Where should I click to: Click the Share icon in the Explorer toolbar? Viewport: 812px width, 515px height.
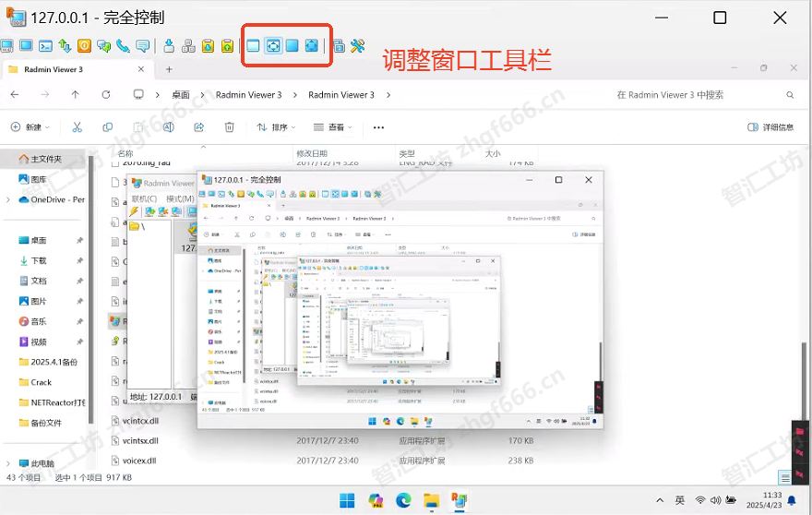(199, 127)
